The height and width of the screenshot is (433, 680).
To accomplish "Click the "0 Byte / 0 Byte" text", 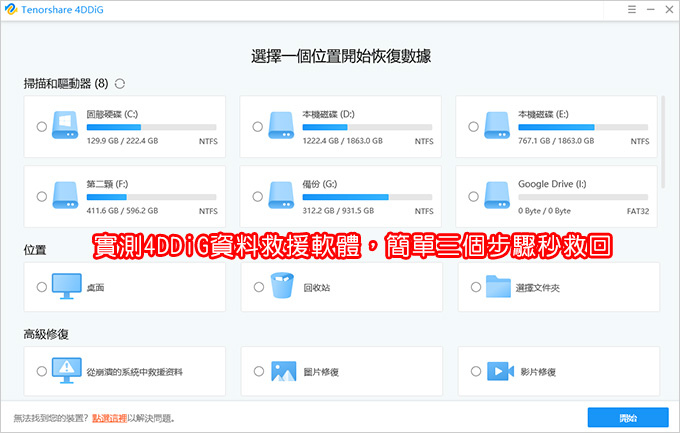I will click(x=544, y=211).
